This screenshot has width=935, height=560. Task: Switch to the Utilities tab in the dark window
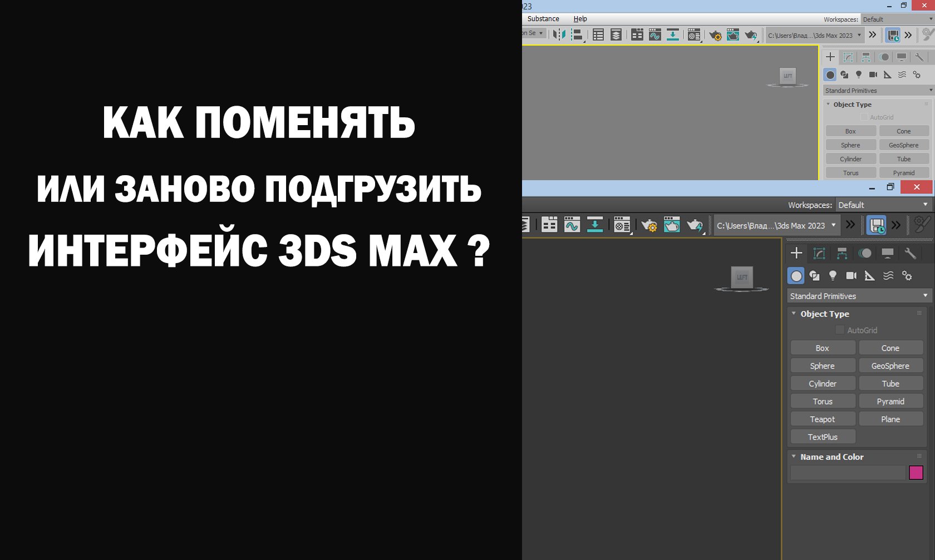point(911,253)
